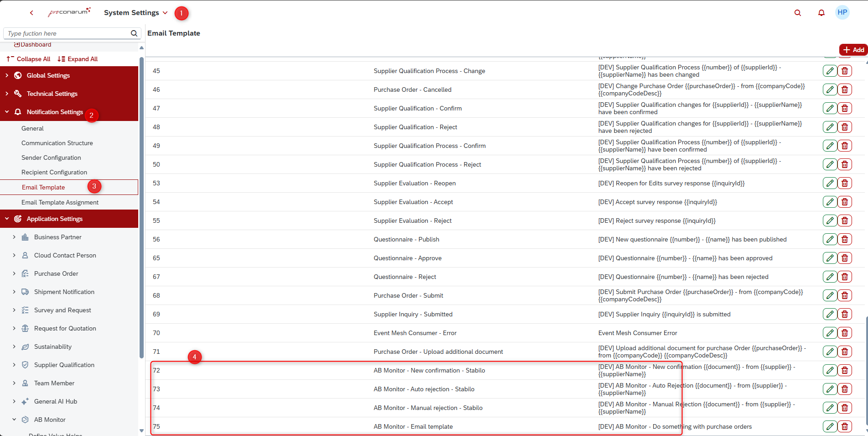Expand Supplier Qualification in the sidebar
Screen dimensions: 868x436
14,365
